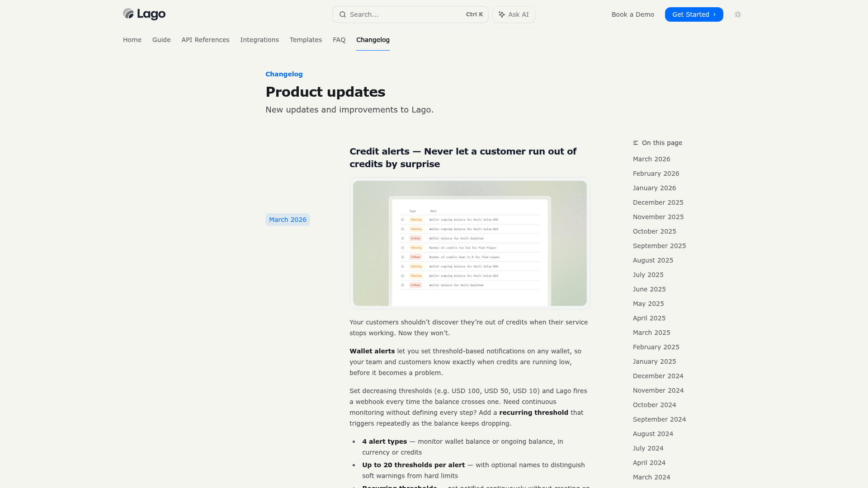Click 'New updates and improvements to Lago.' subtitle
868x488 pixels.
[349, 110]
